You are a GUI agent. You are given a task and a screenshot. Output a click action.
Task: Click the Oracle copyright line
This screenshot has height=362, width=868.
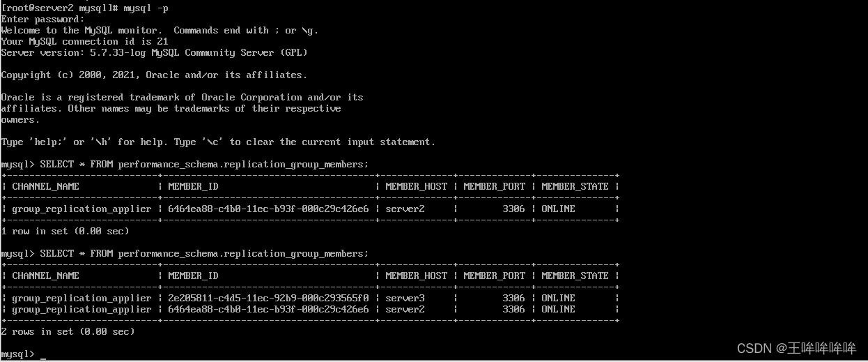[154, 75]
